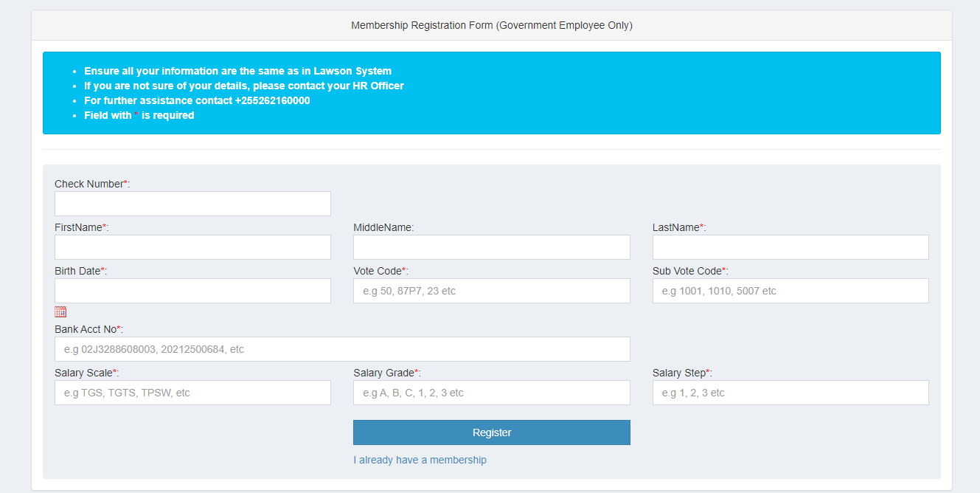Click the MiddleName input field
The width and height of the screenshot is (980, 493).
pos(491,246)
